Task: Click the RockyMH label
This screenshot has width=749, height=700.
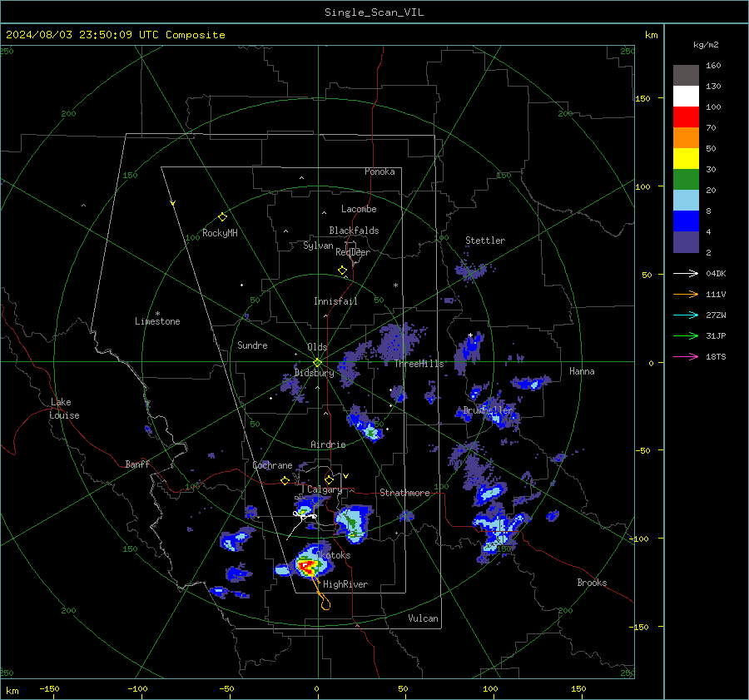Action: 220,233
